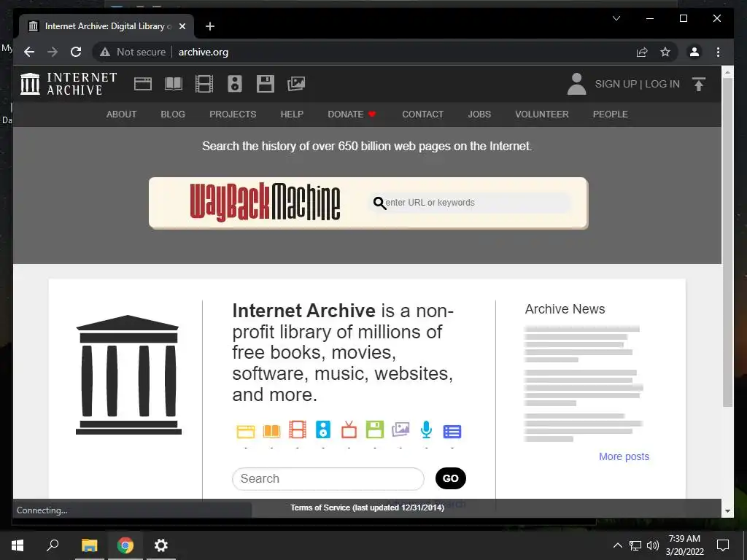Screen dimensions: 747x560
Task: Select the blue audio speaker collection icon
Action: [x=323, y=430]
